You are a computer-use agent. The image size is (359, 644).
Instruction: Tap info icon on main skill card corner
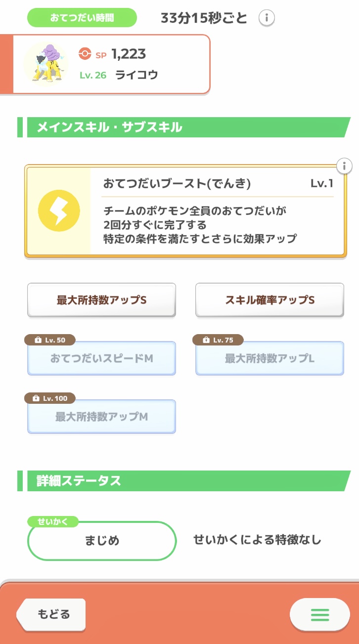[x=344, y=166]
